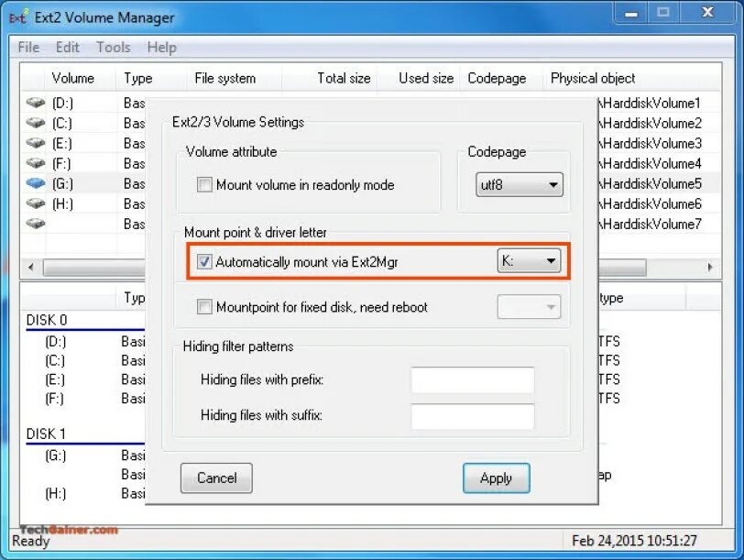Screen dimensions: 744x560
Task: Open the Tools menu
Action: pos(113,47)
